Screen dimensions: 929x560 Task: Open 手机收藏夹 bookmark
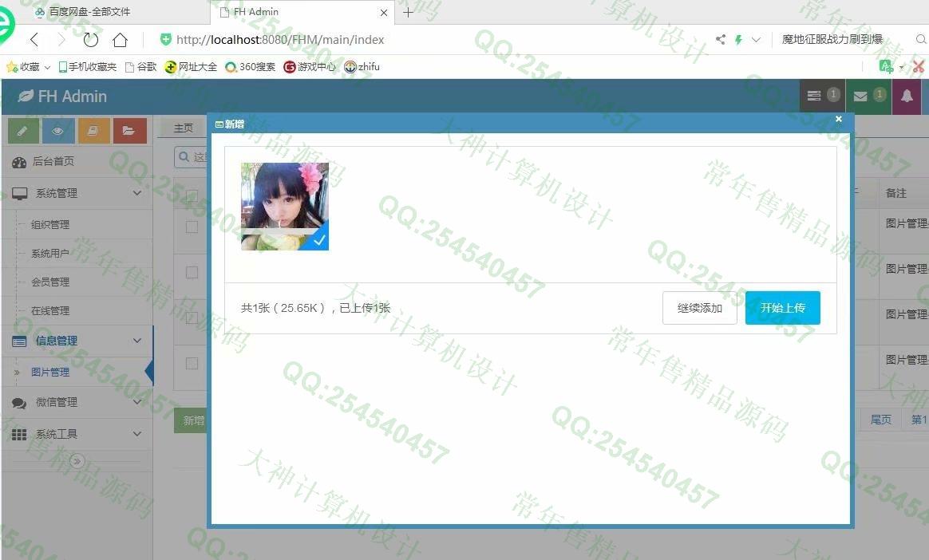click(88, 67)
